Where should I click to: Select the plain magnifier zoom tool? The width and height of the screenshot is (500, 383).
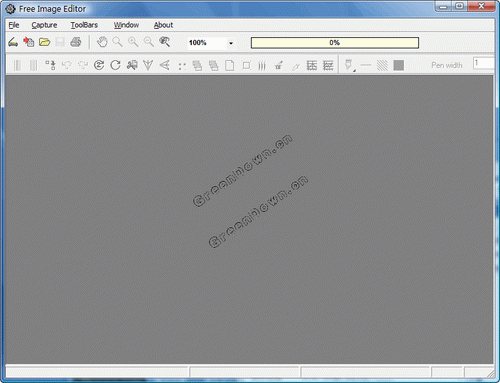[x=117, y=42]
